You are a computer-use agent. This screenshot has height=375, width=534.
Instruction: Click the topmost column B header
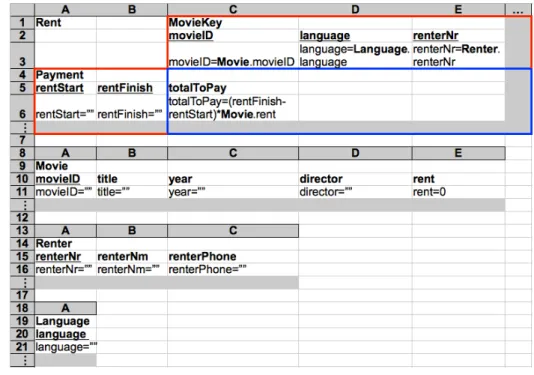pyautogui.click(x=132, y=10)
